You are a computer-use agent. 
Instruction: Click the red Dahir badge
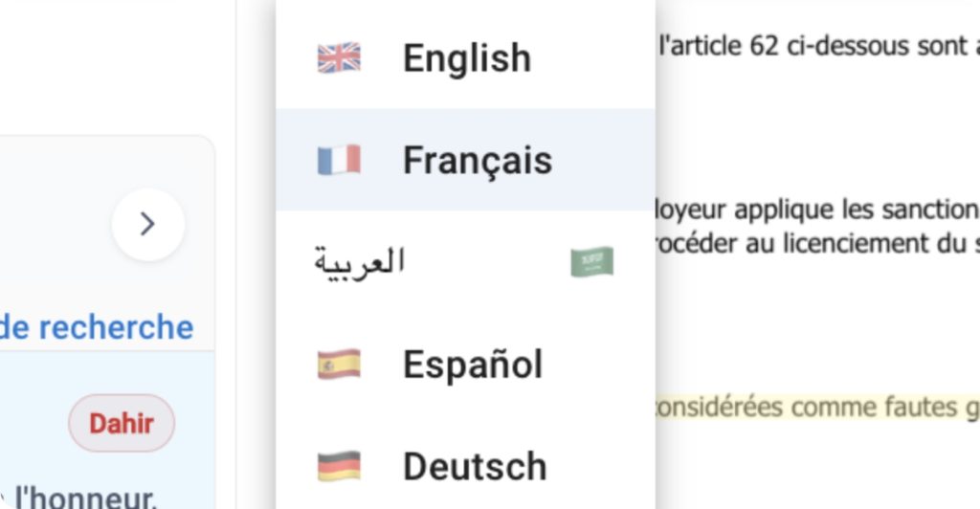click(x=122, y=423)
